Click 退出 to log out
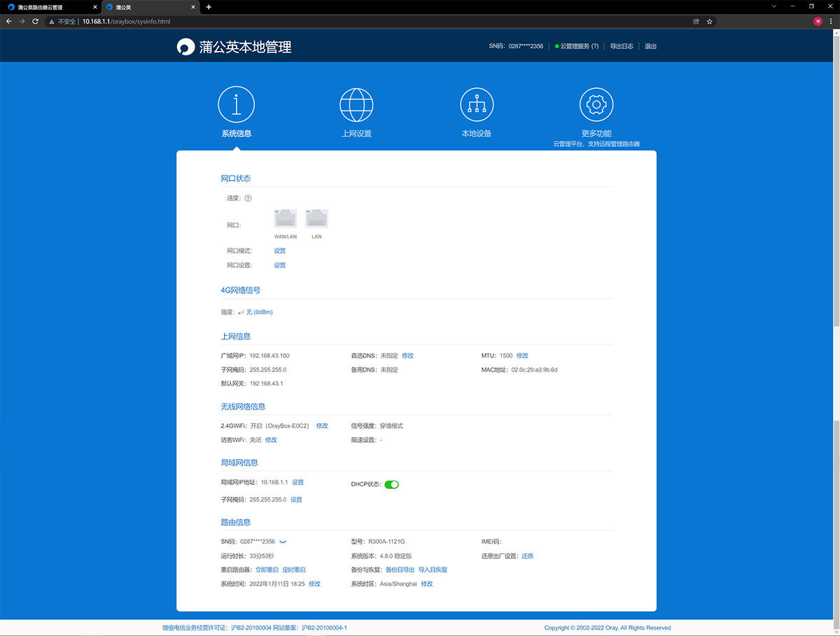Screen dimensions: 840x636 tap(650, 46)
